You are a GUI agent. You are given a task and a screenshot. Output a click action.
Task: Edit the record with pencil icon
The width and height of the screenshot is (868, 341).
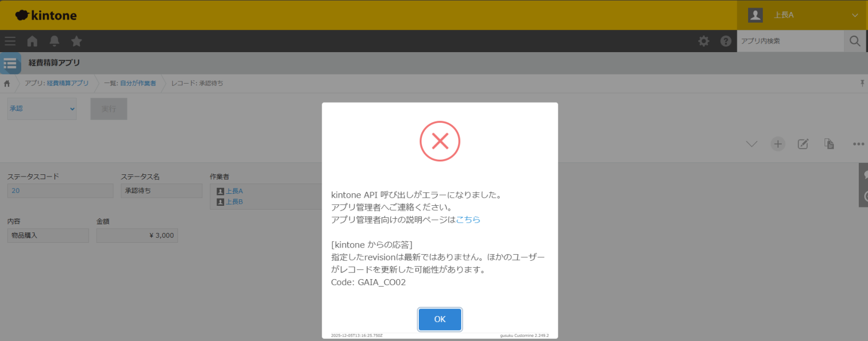pyautogui.click(x=803, y=144)
